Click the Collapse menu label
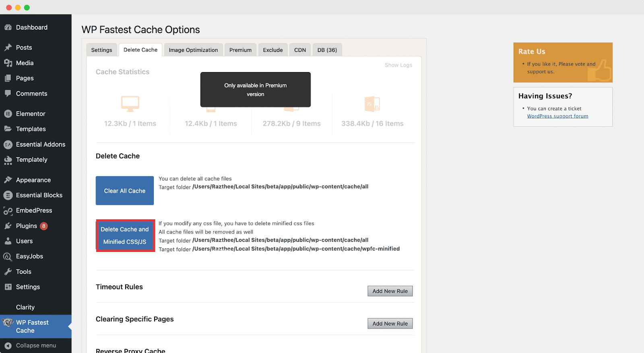 coord(36,346)
